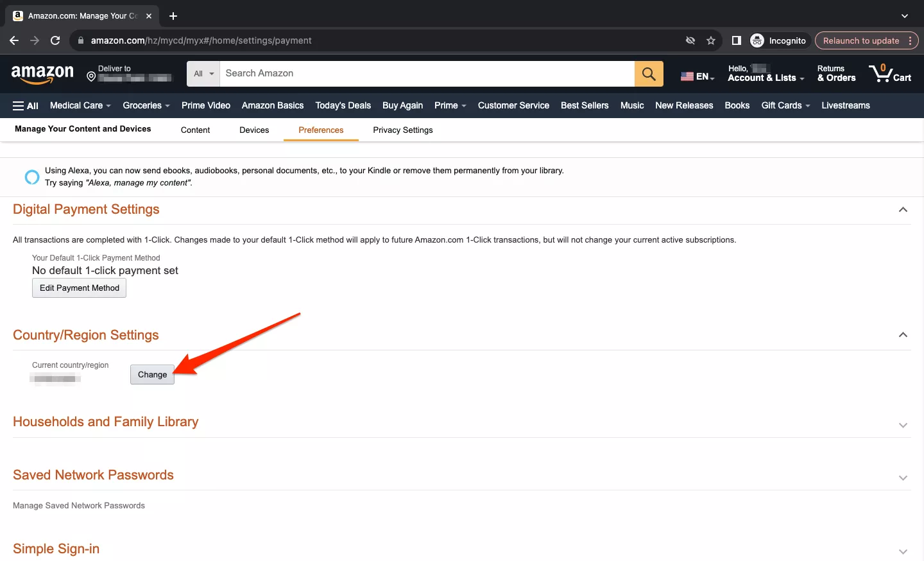Open a new tab with plus icon
Screen dimensions: 924x561
pos(173,16)
